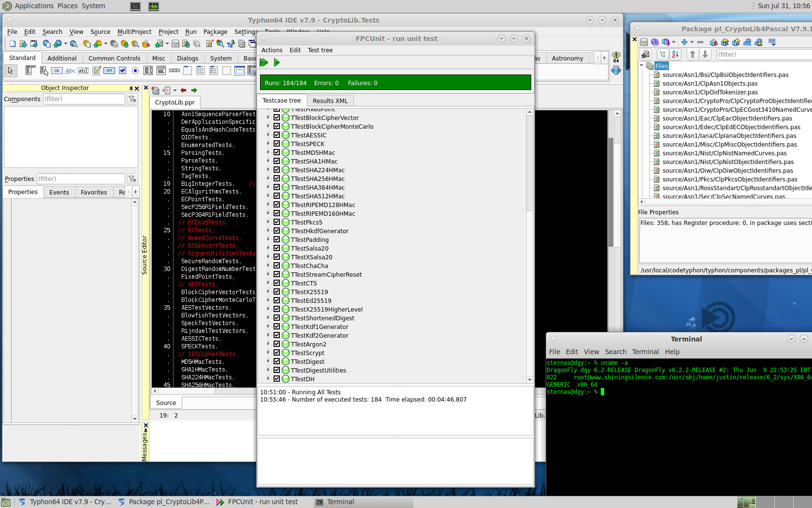
Task: Pick the TCheckBox palette component
Action: click(x=122, y=71)
